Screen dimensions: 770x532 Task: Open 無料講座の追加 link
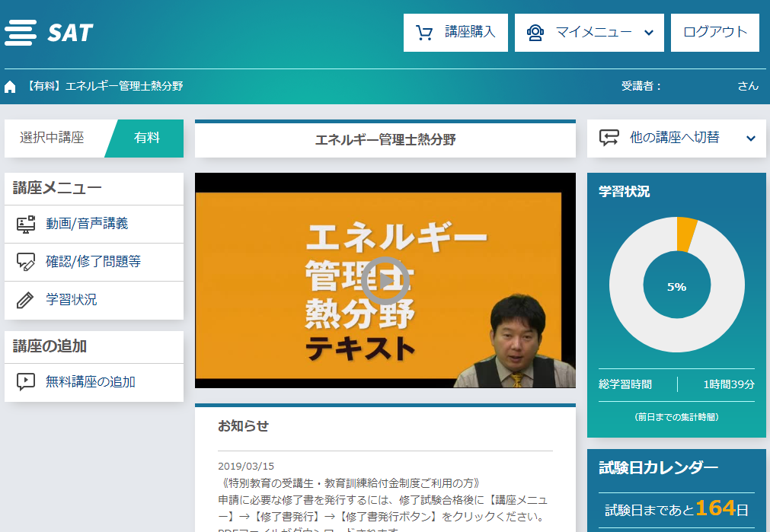[x=91, y=382]
